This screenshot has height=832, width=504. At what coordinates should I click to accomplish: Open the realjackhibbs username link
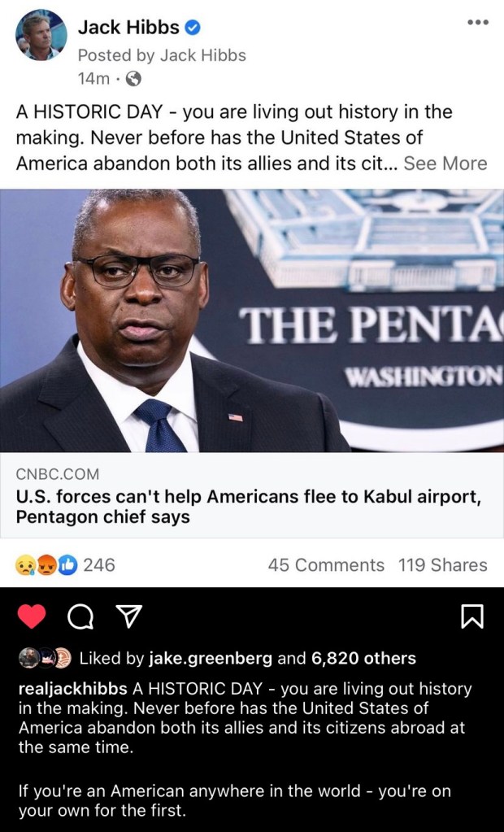pyautogui.click(x=72, y=689)
